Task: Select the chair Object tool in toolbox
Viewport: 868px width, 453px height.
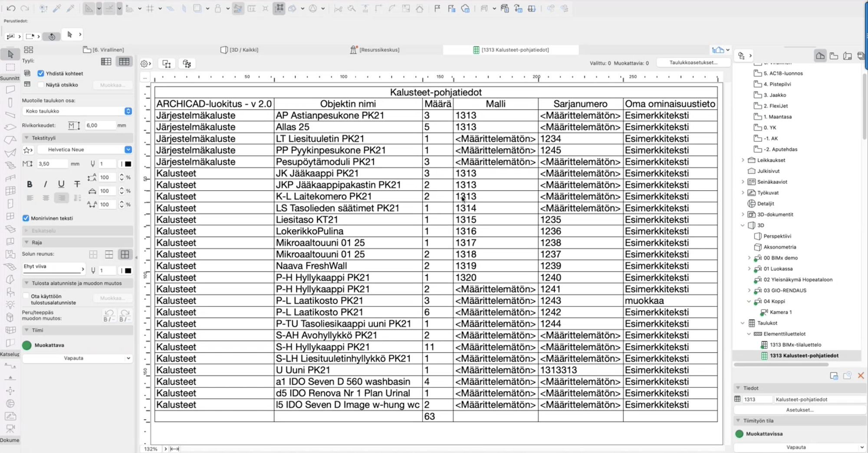Action: click(10, 292)
